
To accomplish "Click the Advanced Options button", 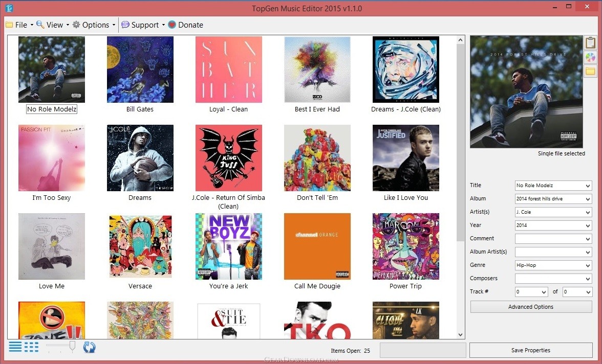I will pyautogui.click(x=531, y=307).
